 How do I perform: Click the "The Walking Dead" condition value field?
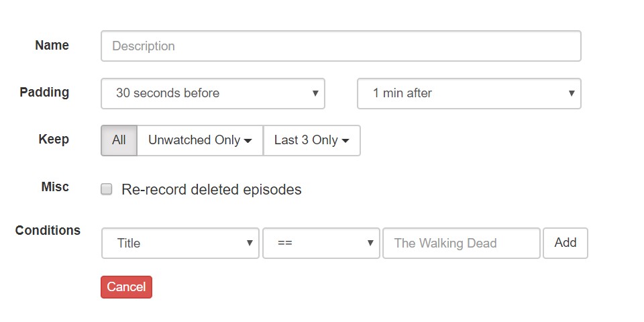pyautogui.click(x=461, y=243)
